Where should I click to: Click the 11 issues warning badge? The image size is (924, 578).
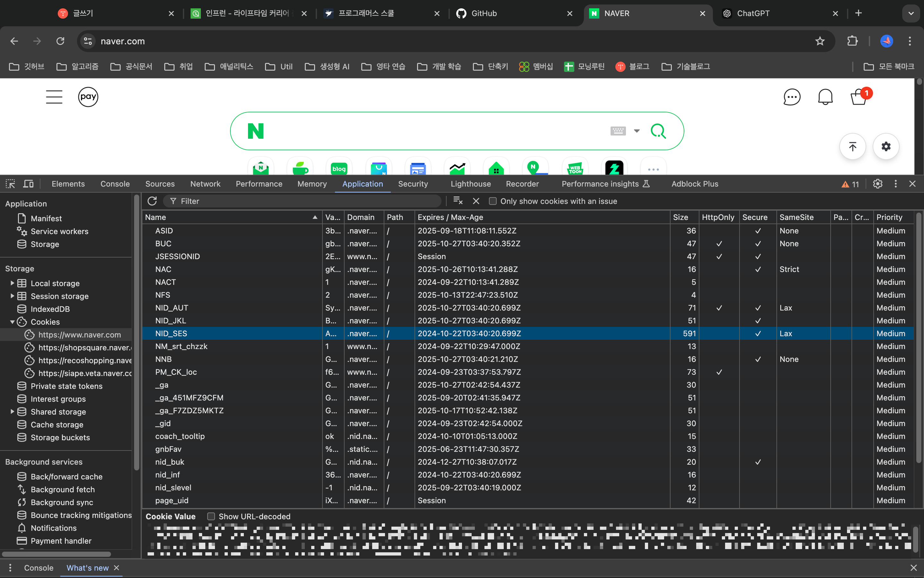tap(850, 184)
